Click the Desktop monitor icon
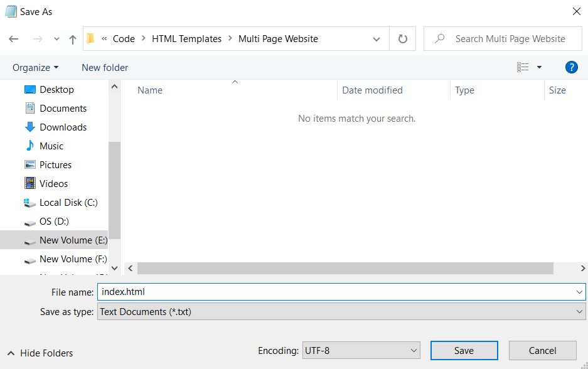 tap(30, 90)
